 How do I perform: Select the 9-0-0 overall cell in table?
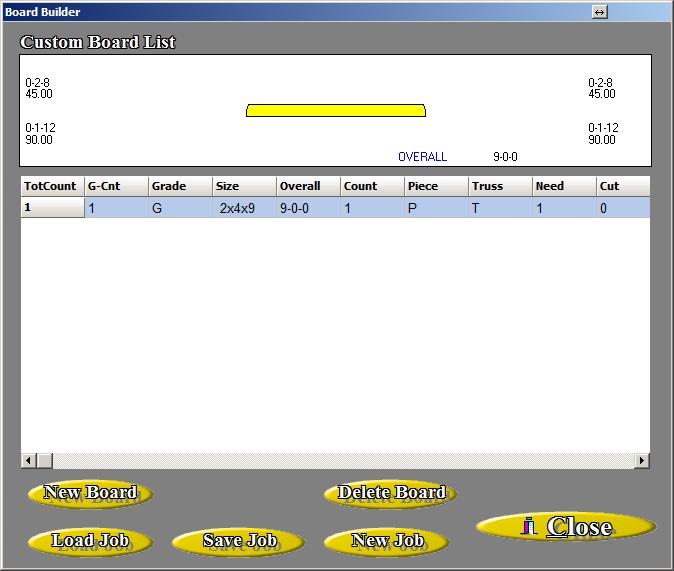click(x=308, y=209)
